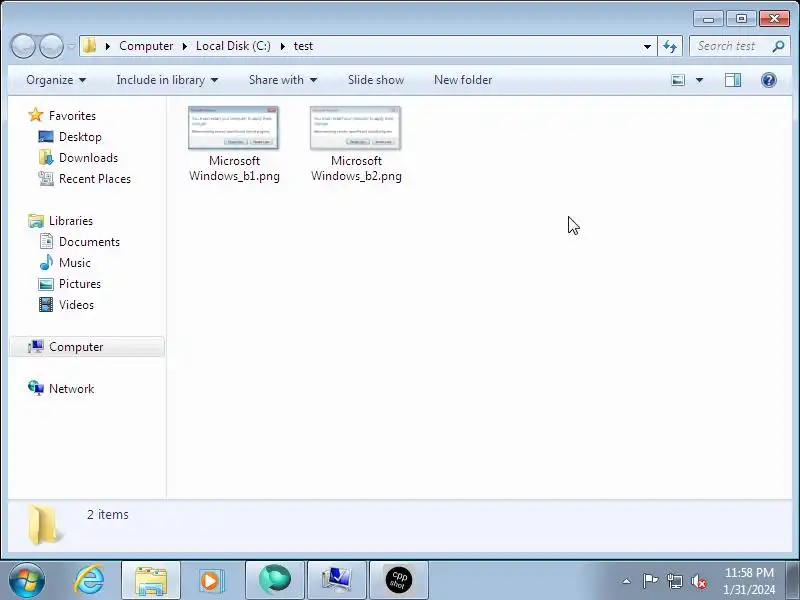Screen dimensions: 800x600
Task: Click the Forward navigation arrow button
Action: coord(51,46)
